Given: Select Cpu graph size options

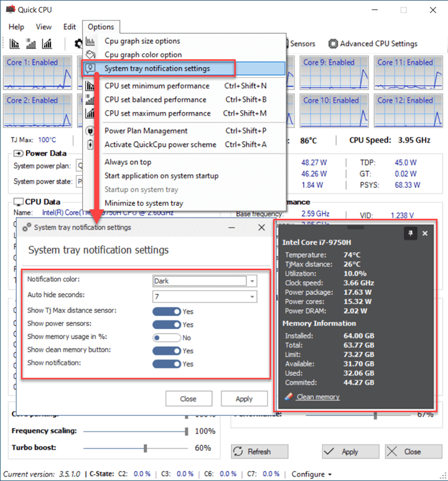Looking at the screenshot, I should 184,41.
